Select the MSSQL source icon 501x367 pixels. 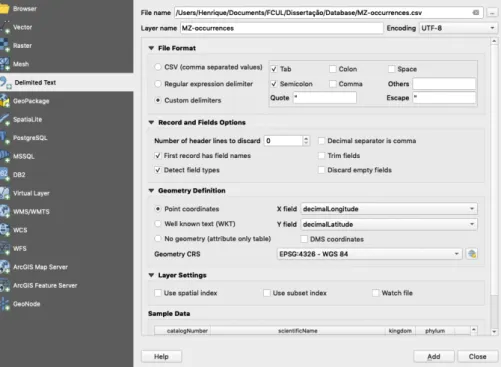click(5, 156)
